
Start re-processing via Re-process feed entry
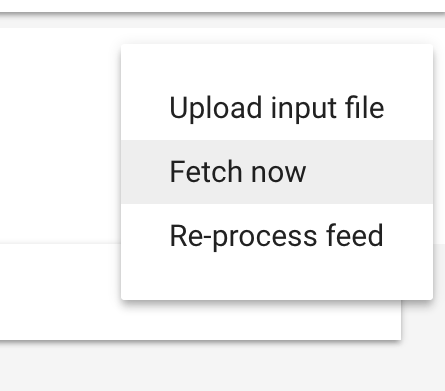277,236
